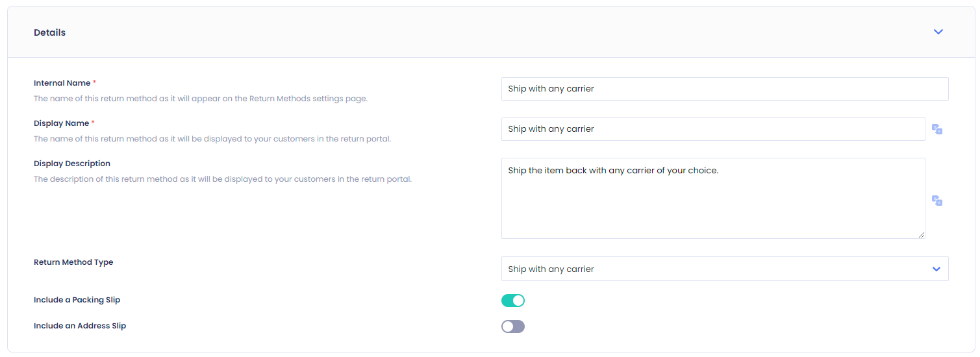The width and height of the screenshot is (980, 357).
Task: Click the Include an Address Slip label
Action: [x=80, y=326]
